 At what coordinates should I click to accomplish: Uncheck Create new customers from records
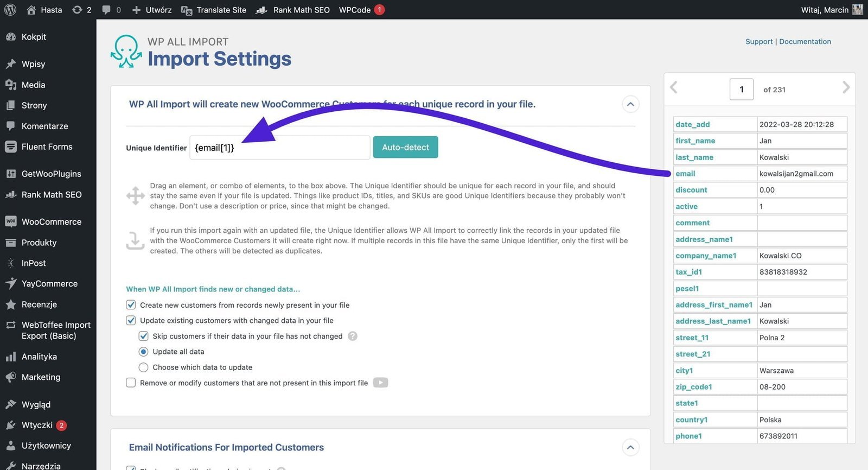(x=131, y=305)
